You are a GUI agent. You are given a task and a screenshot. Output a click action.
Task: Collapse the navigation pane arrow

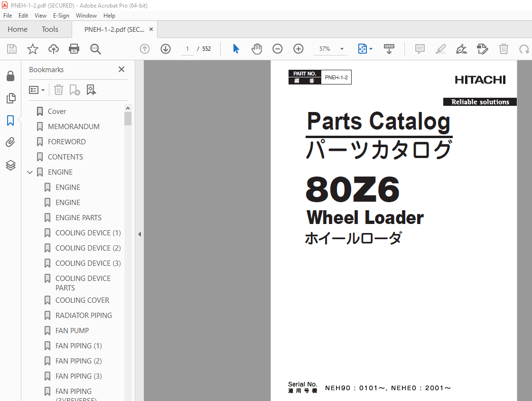pos(140,234)
